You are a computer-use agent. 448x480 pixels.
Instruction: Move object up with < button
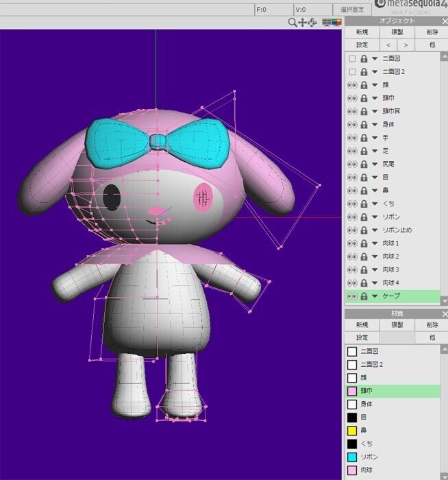388,45
